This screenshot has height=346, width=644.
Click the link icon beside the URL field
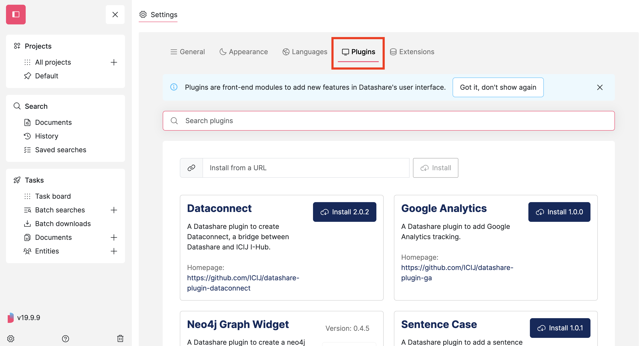191,168
